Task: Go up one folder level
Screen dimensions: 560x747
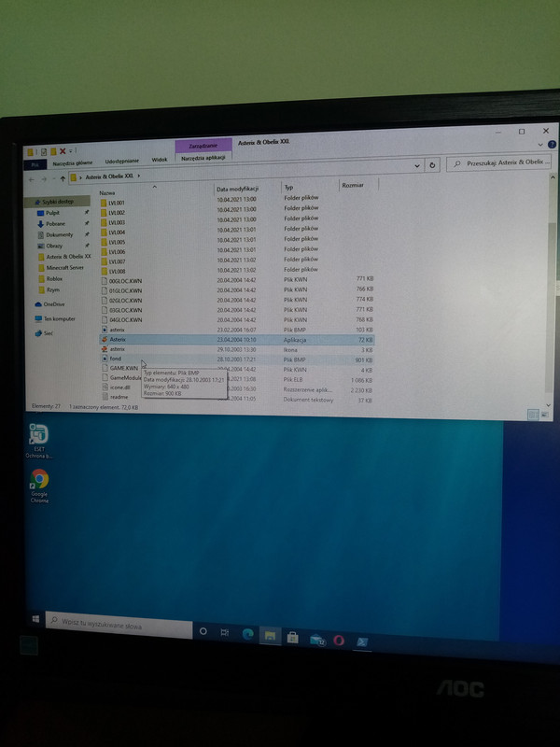Action: tap(63, 179)
